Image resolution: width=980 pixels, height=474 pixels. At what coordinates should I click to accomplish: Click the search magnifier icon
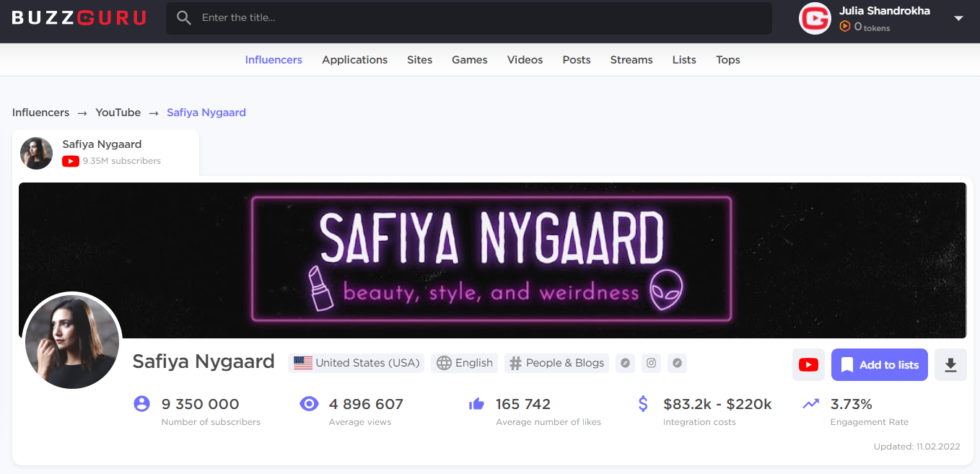[x=184, y=18]
